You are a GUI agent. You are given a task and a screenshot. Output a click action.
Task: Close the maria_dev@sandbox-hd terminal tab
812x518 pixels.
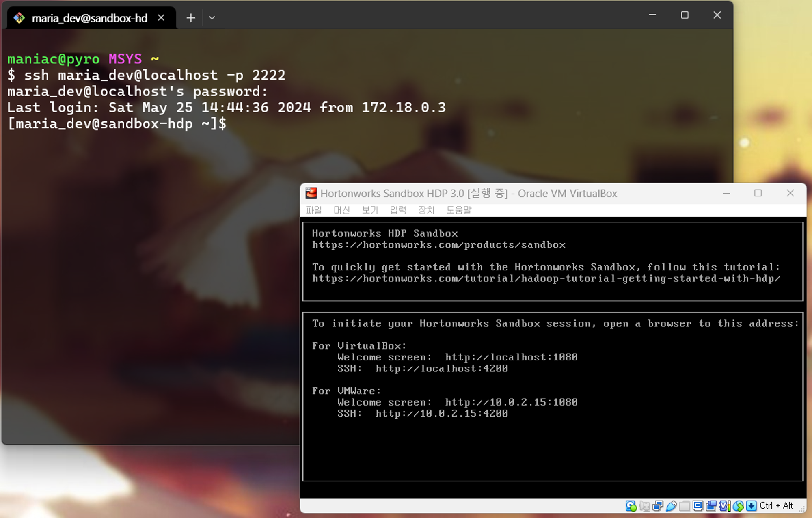point(161,17)
